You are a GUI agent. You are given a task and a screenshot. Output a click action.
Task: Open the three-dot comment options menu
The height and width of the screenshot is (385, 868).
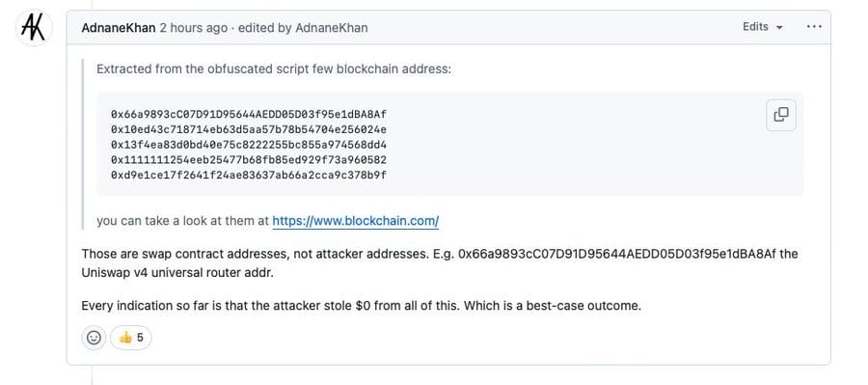tap(814, 27)
